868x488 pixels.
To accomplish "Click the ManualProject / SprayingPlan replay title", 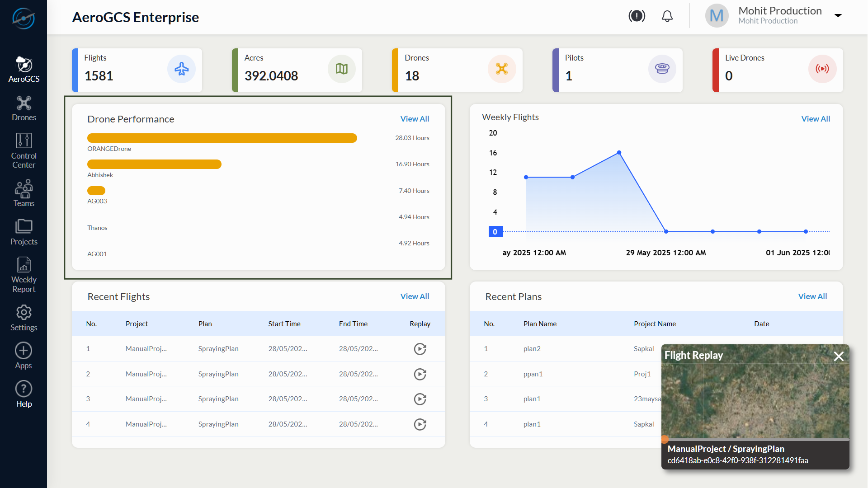I will (726, 449).
